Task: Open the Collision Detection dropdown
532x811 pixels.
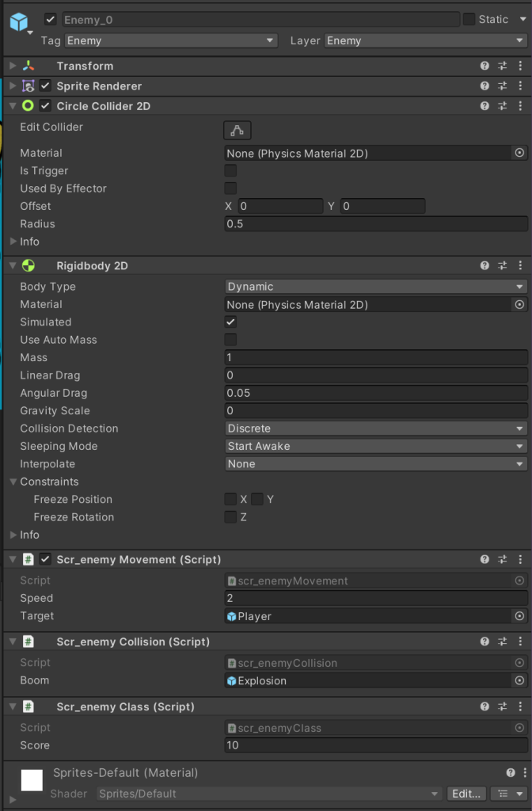Action: click(376, 428)
